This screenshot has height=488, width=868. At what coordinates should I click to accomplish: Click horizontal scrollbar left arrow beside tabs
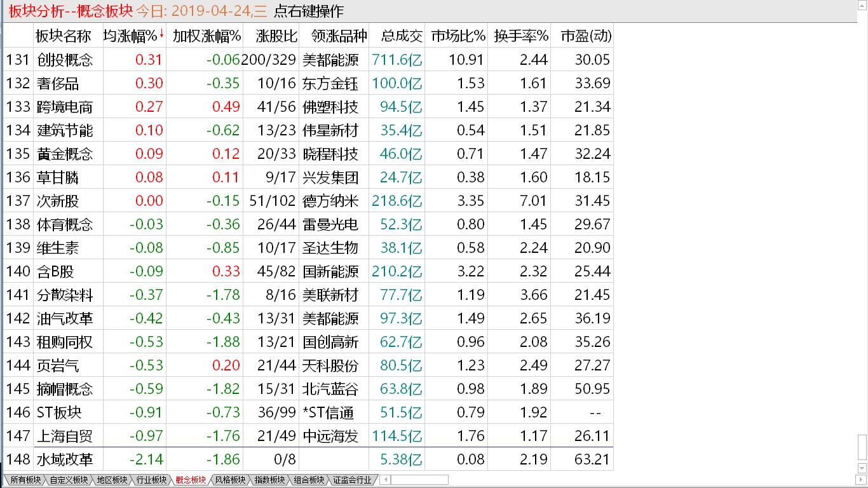tap(385, 480)
